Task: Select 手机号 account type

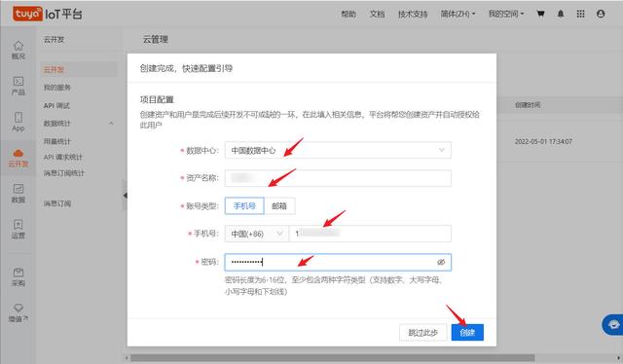Action: coord(244,205)
